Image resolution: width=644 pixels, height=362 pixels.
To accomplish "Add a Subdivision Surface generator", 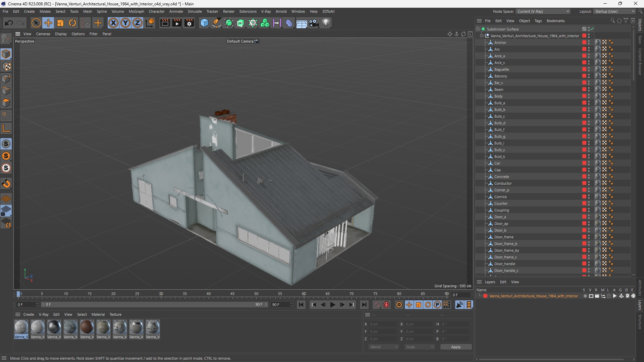I will 229,23.
